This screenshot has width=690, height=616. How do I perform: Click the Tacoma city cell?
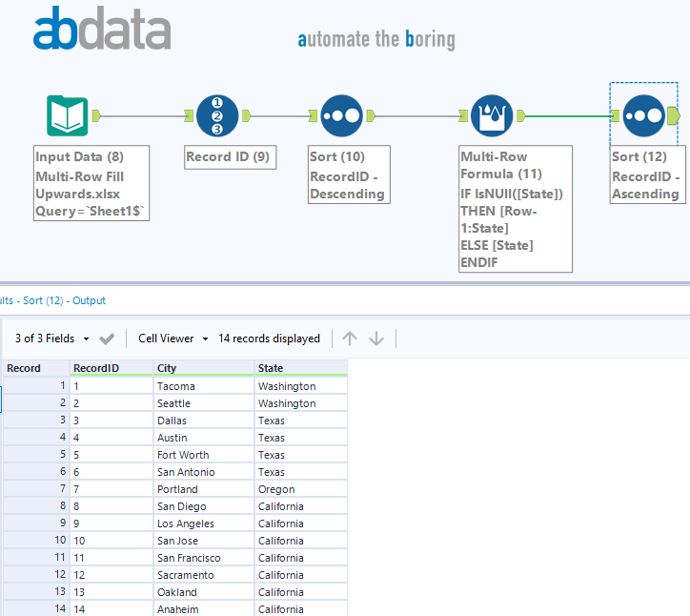click(204, 386)
